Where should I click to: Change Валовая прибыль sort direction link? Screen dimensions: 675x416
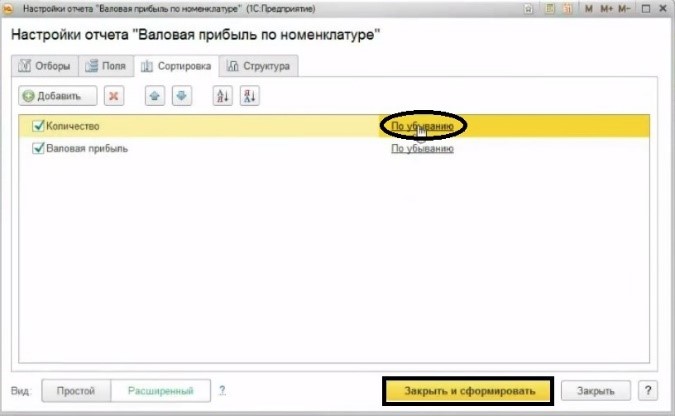pos(422,148)
